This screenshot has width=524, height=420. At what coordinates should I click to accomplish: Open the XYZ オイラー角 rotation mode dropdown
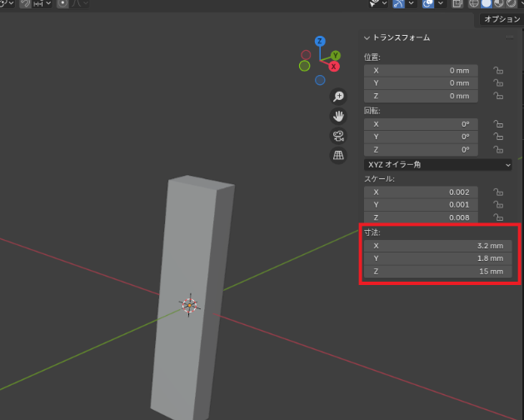437,164
